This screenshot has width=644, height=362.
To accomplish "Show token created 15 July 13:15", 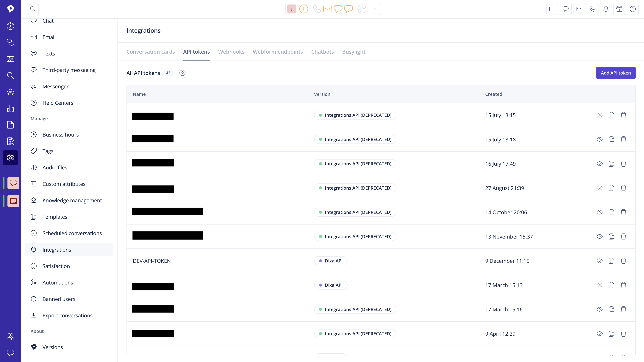I will 599,115.
